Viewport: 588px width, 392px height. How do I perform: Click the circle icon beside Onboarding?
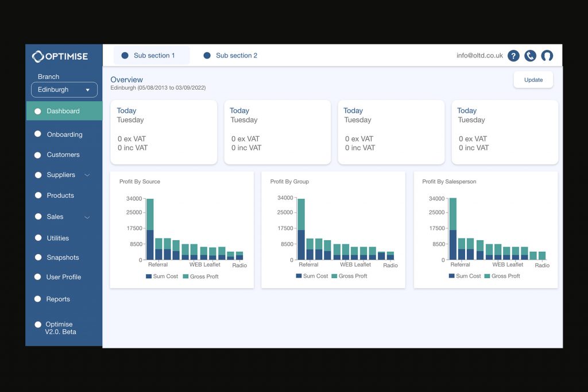coord(38,134)
